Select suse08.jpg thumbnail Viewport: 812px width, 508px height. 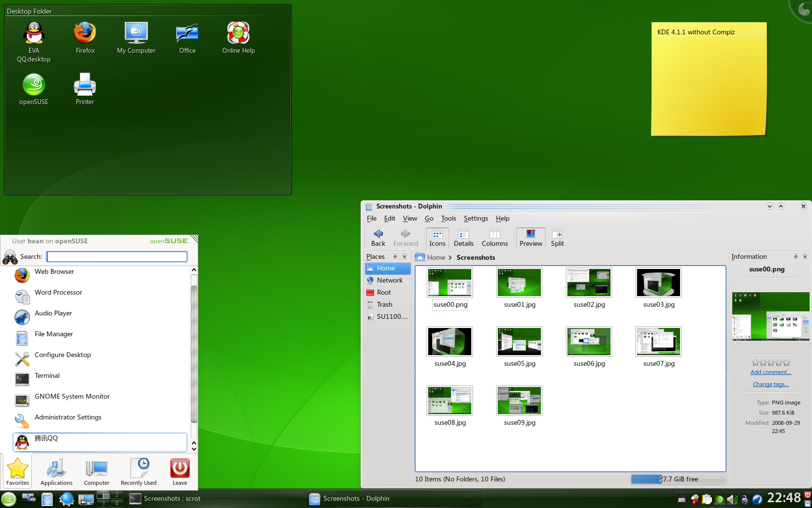pos(450,401)
